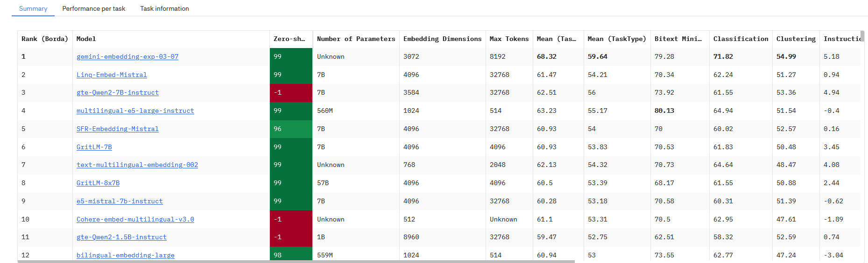Screen dimensions: 868x263
Task: Open the Cohere-embed-multilingual-v3.0 link
Action: [135, 220]
